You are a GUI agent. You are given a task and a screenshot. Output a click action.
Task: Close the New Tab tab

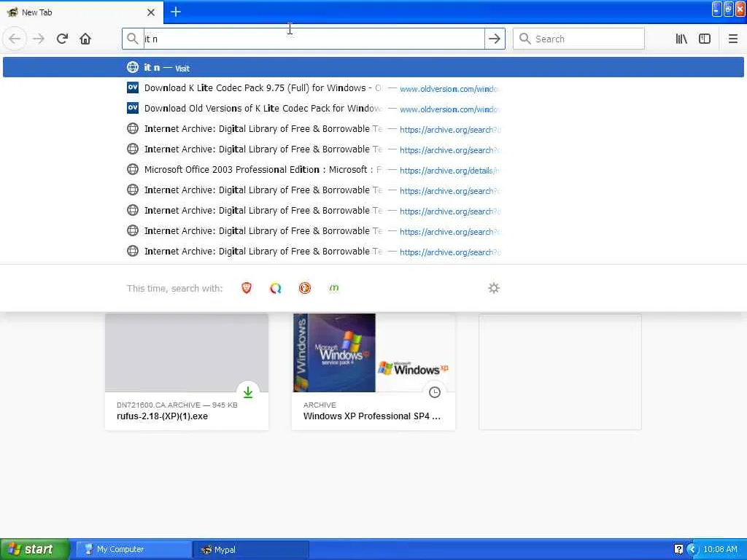(150, 12)
